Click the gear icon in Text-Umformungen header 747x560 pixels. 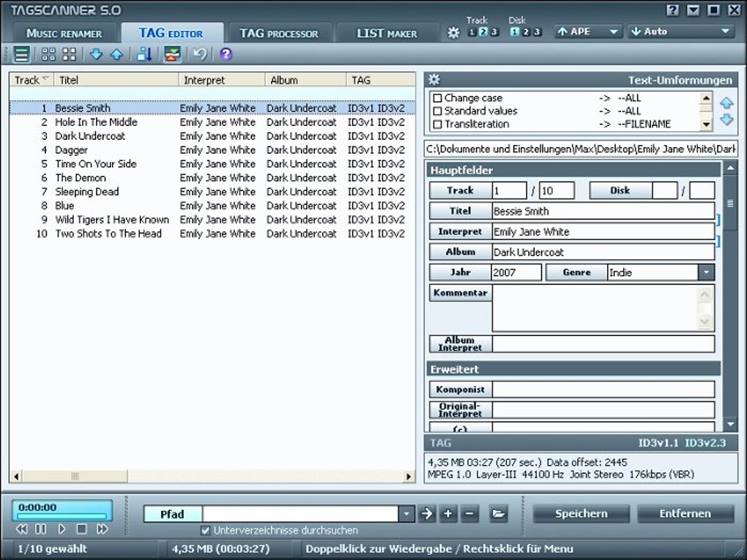(x=434, y=80)
